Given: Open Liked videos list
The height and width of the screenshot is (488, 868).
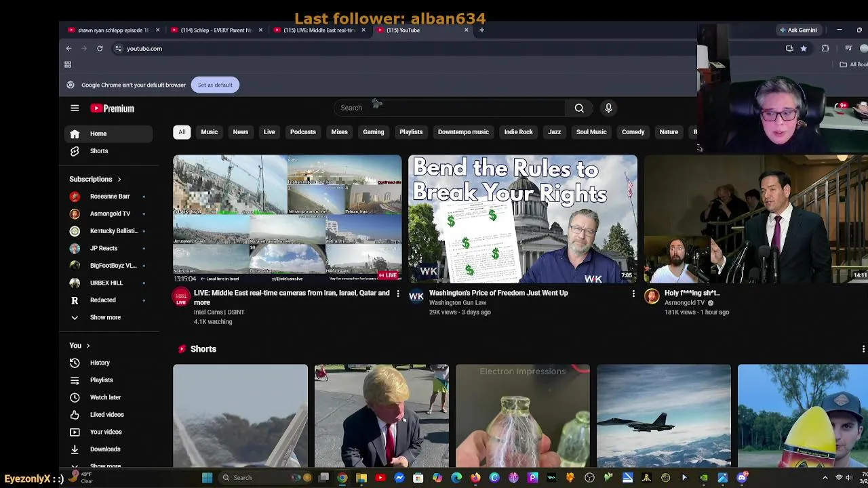Looking at the screenshot, I should click(108, 415).
